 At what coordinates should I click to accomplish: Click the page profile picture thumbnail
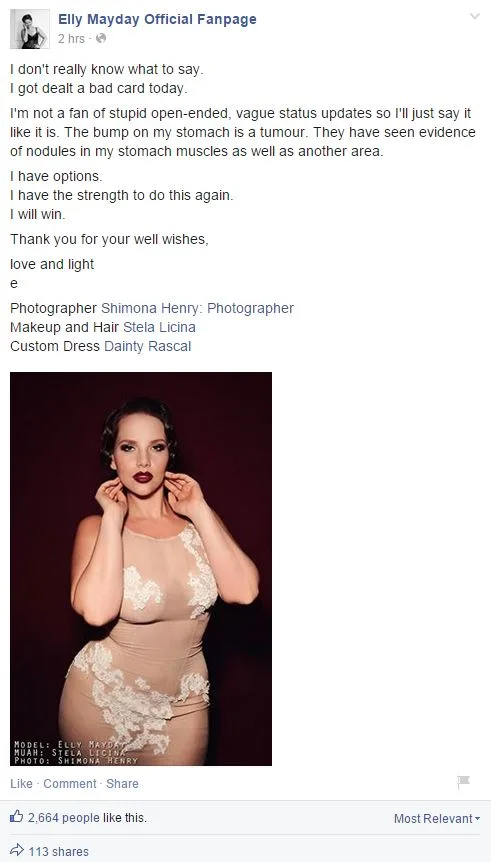[x=30, y=29]
